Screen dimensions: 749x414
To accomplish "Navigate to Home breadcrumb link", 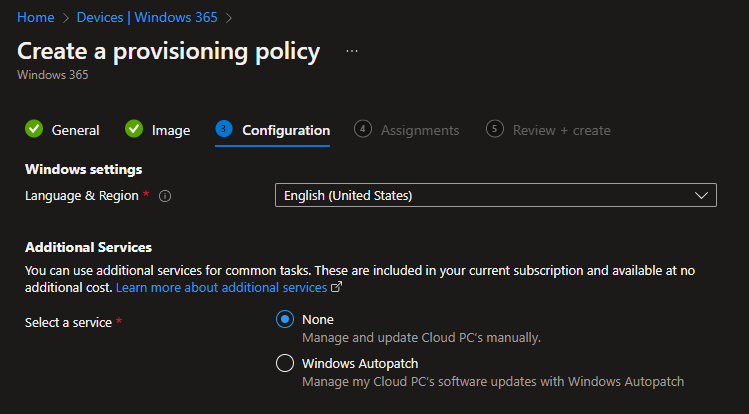I will coord(36,17).
